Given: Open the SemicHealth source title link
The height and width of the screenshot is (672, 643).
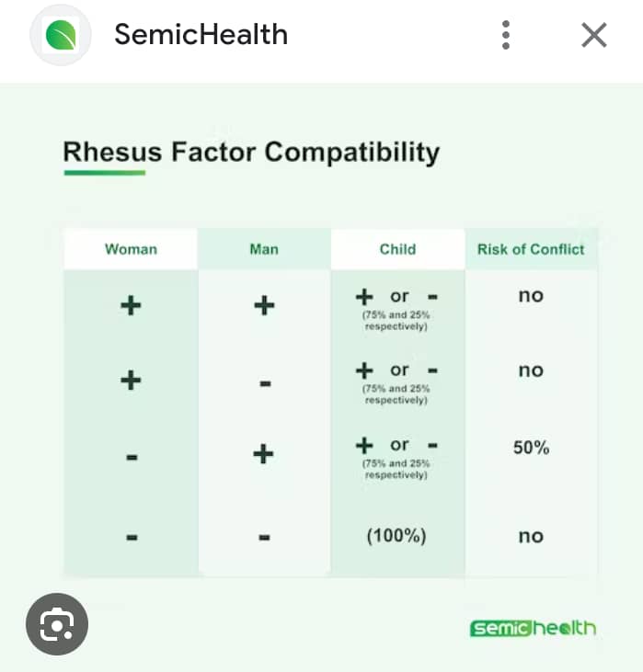Looking at the screenshot, I should [201, 34].
